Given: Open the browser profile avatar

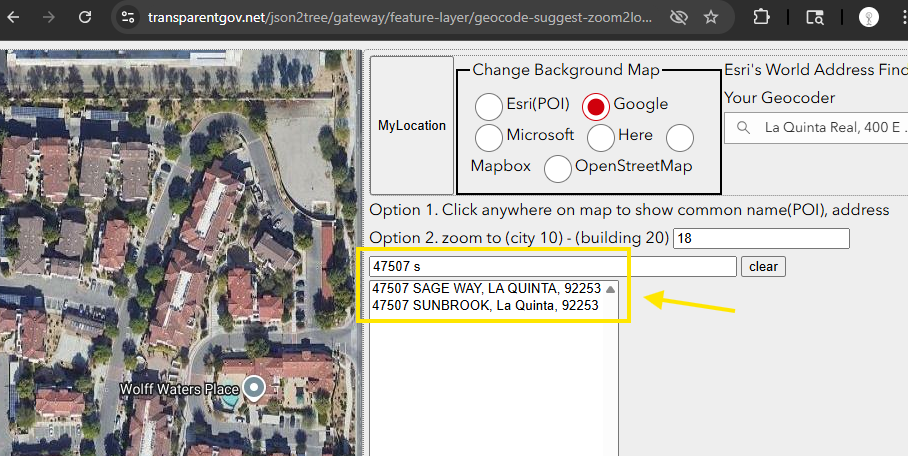Looking at the screenshot, I should pos(869,17).
